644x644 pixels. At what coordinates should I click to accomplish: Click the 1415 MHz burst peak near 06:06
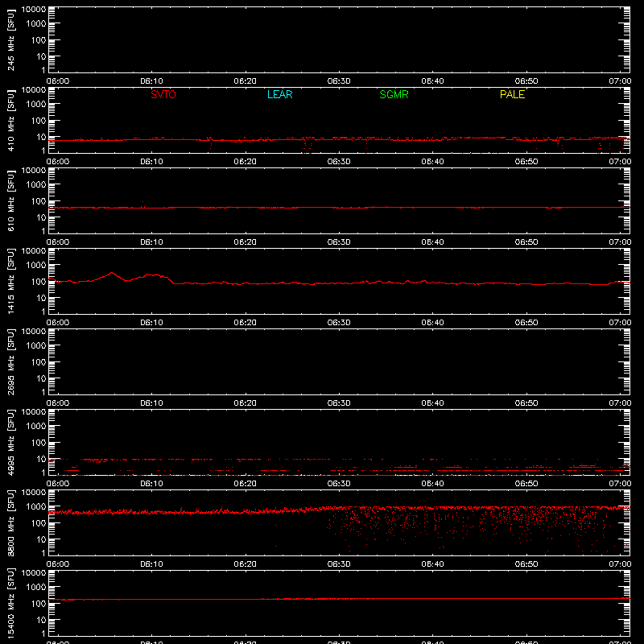click(112, 273)
